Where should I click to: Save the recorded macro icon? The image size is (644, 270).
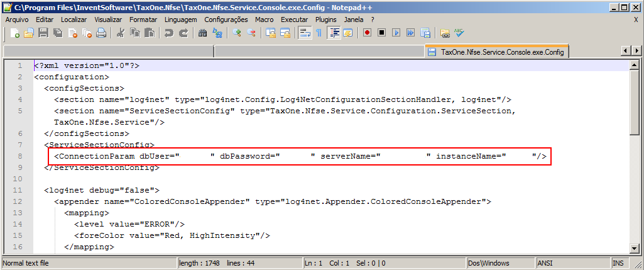click(425, 33)
